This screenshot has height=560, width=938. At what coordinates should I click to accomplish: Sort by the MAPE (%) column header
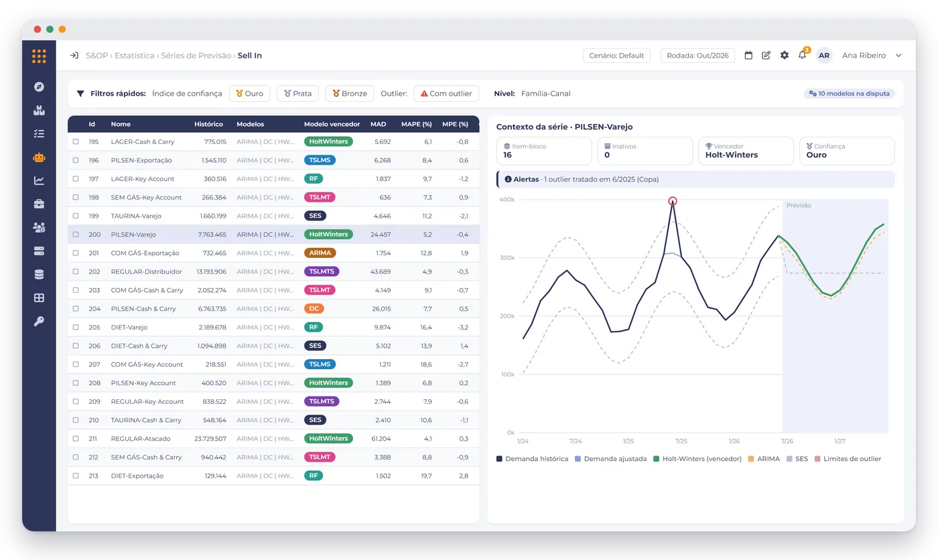click(x=416, y=124)
